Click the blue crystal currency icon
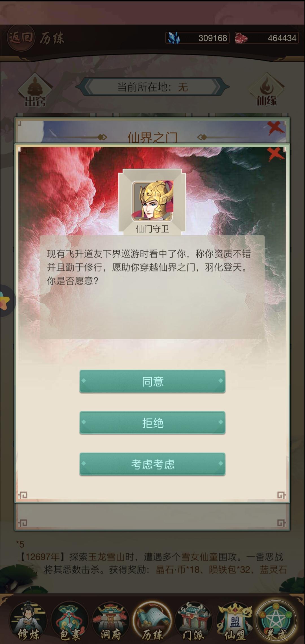 174,38
